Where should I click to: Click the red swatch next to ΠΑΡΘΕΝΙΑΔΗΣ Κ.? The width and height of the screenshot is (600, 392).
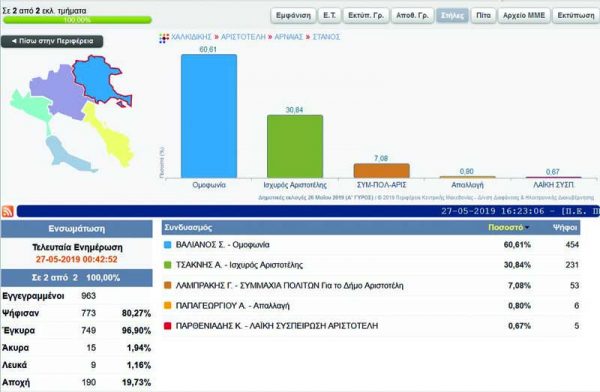[167, 326]
